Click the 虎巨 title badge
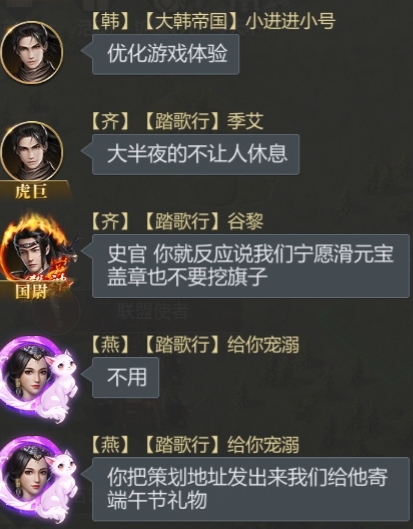Viewport: 413px width, 529px height. [32, 191]
